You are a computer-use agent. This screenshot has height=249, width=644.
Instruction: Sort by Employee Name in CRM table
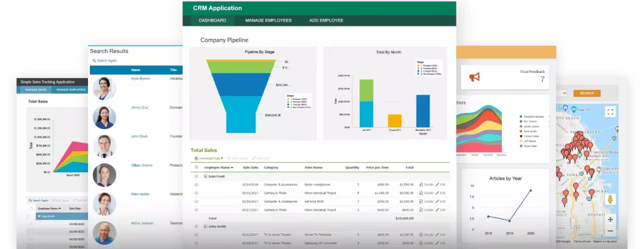pyautogui.click(x=219, y=167)
